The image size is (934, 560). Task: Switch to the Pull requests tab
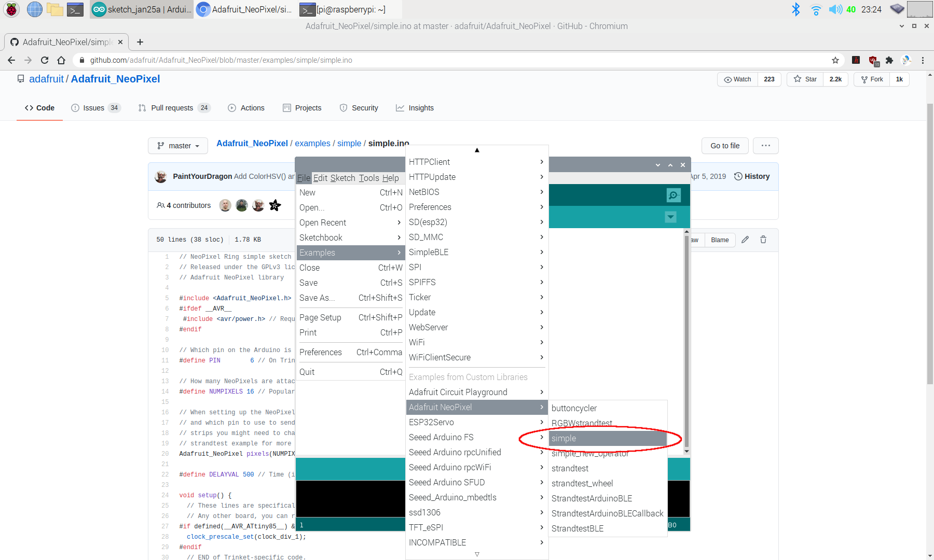(174, 108)
